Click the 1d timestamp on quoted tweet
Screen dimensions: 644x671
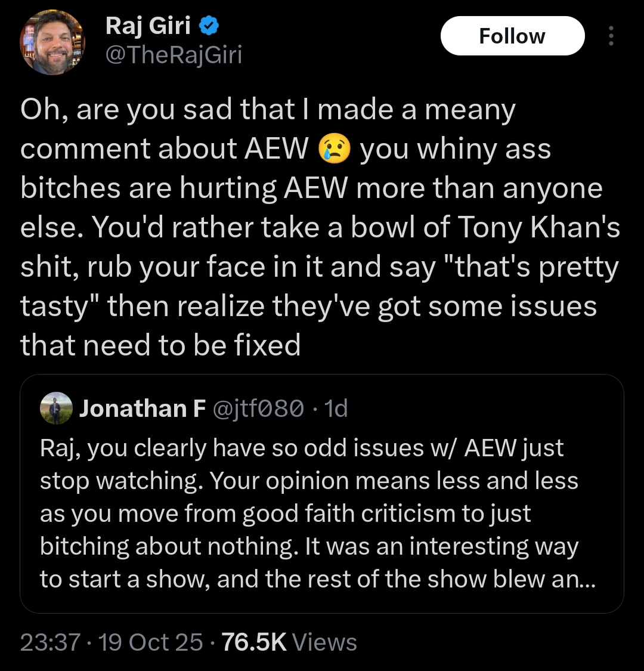coord(336,408)
